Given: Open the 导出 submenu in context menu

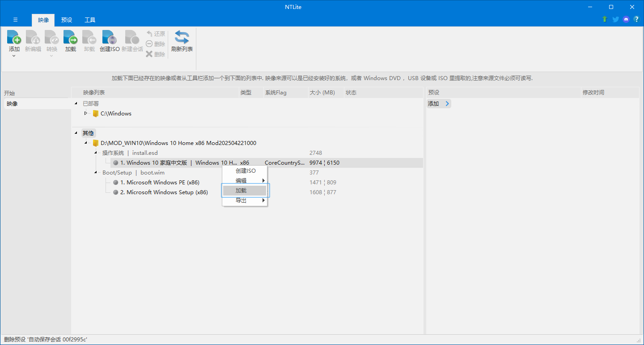Looking at the screenshot, I should pyautogui.click(x=245, y=200).
